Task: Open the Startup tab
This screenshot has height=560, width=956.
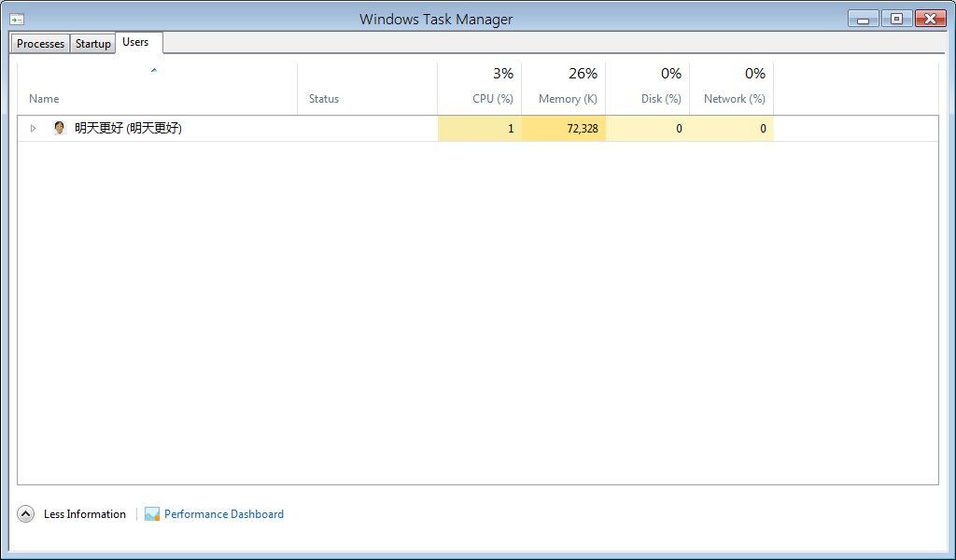Action: (92, 44)
